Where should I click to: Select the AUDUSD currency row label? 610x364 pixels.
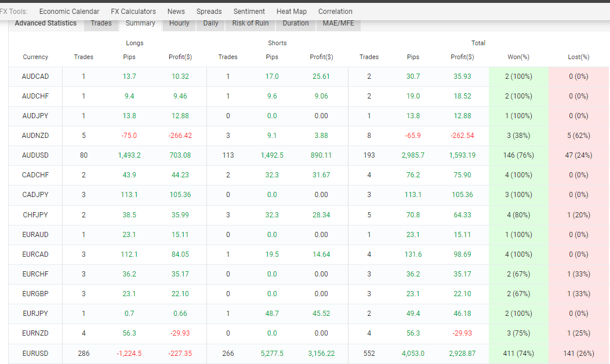click(x=35, y=155)
